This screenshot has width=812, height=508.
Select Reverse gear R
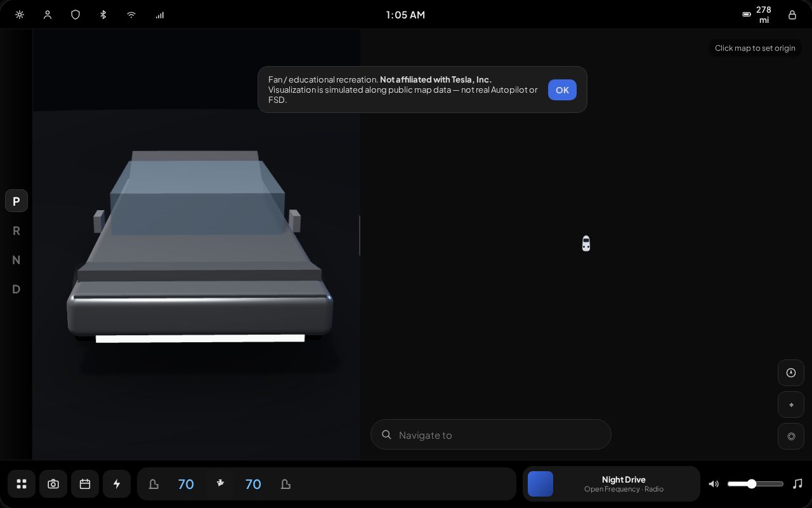pyautogui.click(x=16, y=231)
